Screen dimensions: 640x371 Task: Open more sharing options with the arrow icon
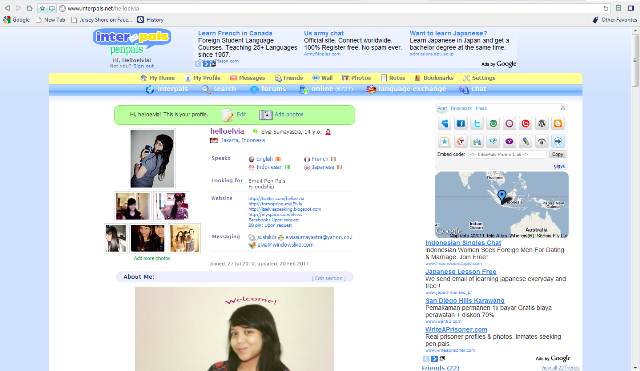tap(558, 141)
